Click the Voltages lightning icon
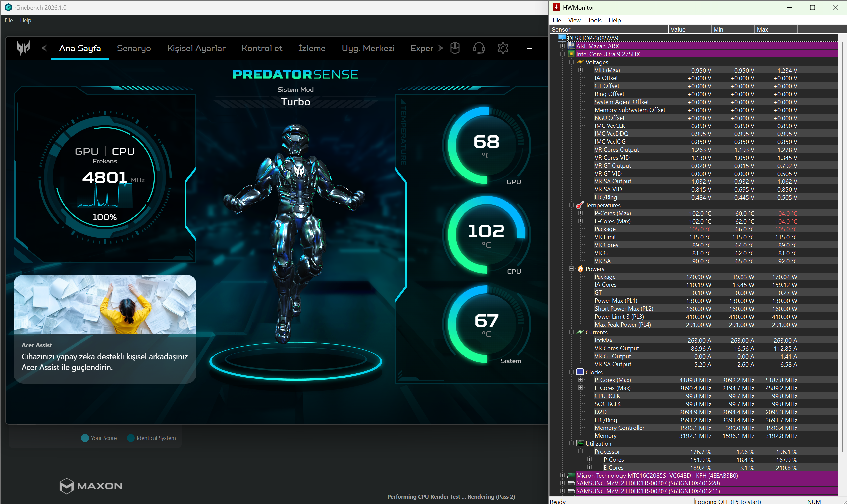This screenshot has height=504, width=847. (580, 62)
